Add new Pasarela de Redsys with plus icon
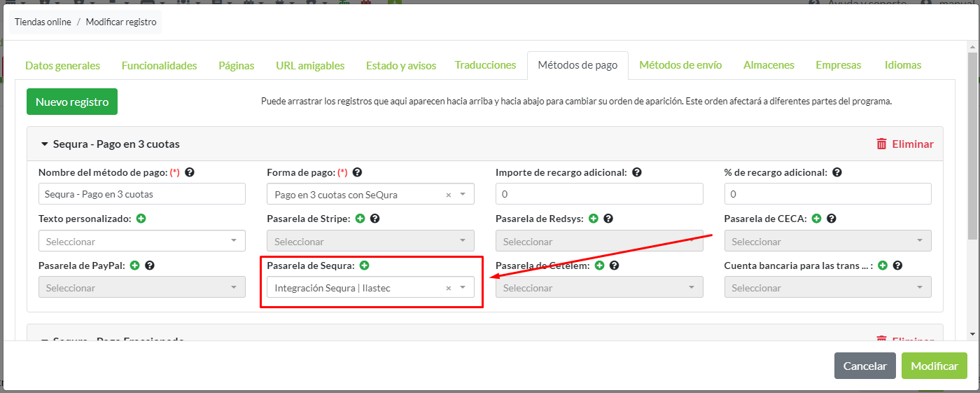Screen dimensions: 980x393 594,219
